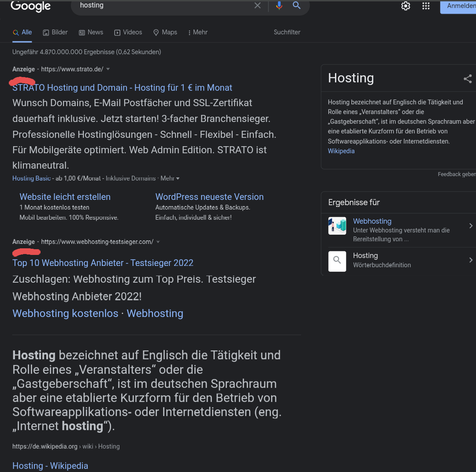Image resolution: width=476 pixels, height=472 pixels.
Task: Expand the Mehr sitelinks dropdown under STRATO
Action: point(170,178)
